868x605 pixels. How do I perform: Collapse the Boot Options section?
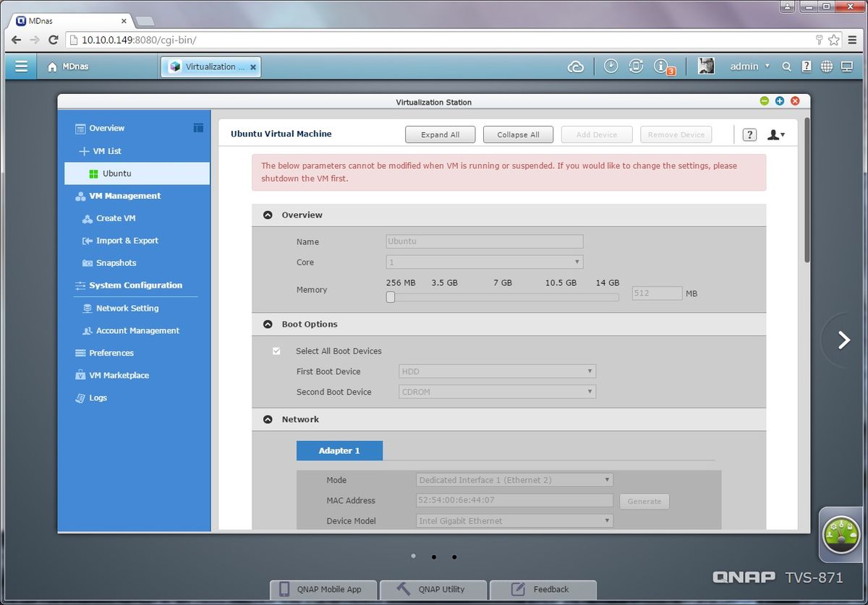(x=268, y=325)
